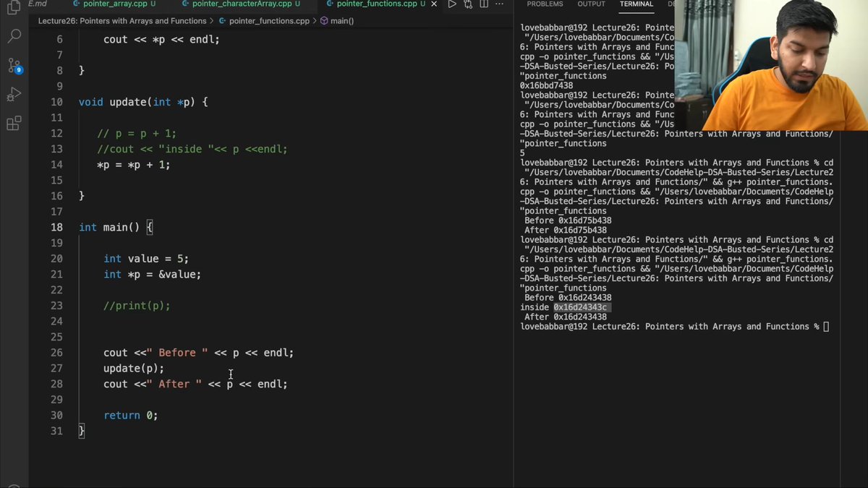Screen dimensions: 868x488
Task: Open the Run and Debug view
Action: click(13, 95)
